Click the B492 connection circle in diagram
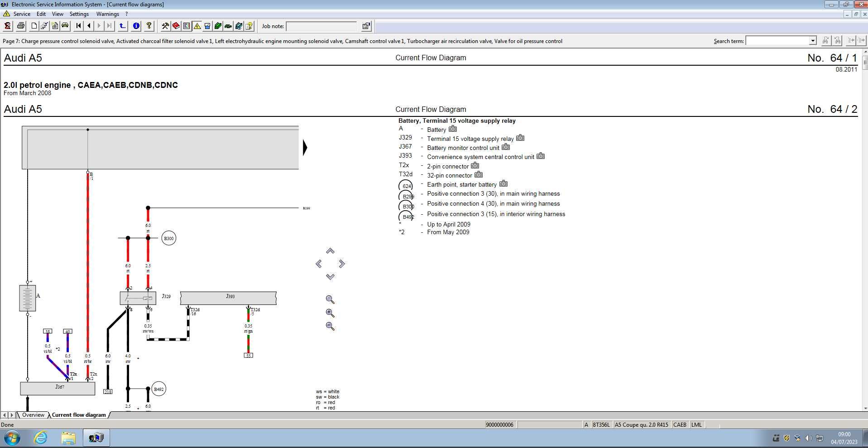Screen dimensions: 868x448 158,389
